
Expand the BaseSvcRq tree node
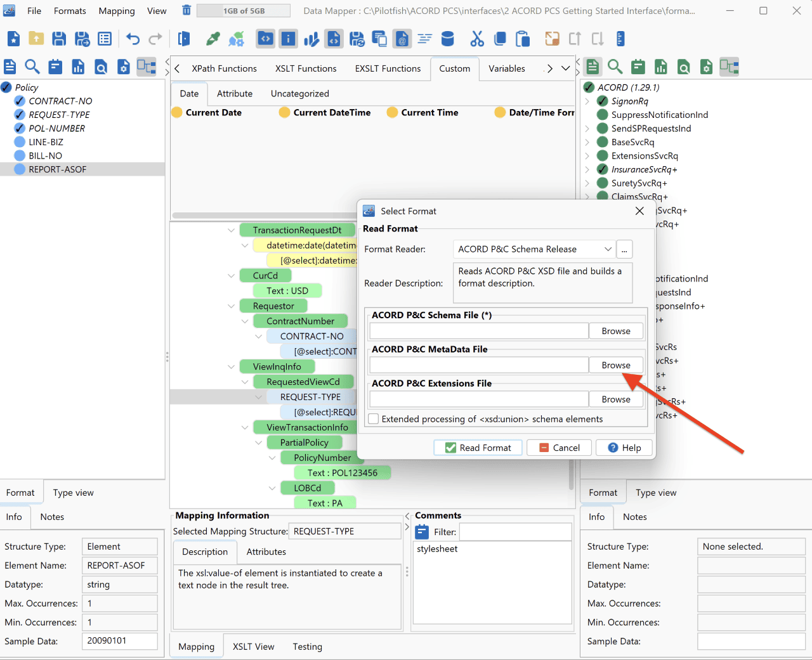587,143
